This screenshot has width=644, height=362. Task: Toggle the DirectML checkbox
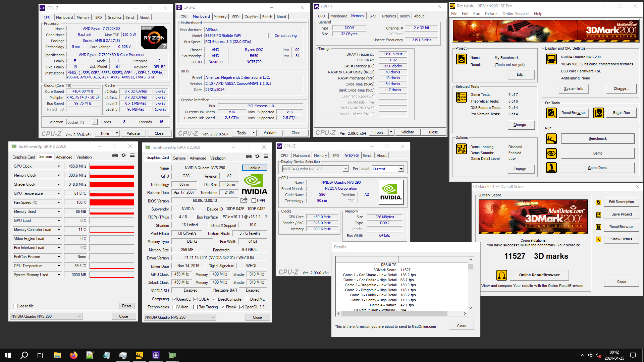coord(247,299)
